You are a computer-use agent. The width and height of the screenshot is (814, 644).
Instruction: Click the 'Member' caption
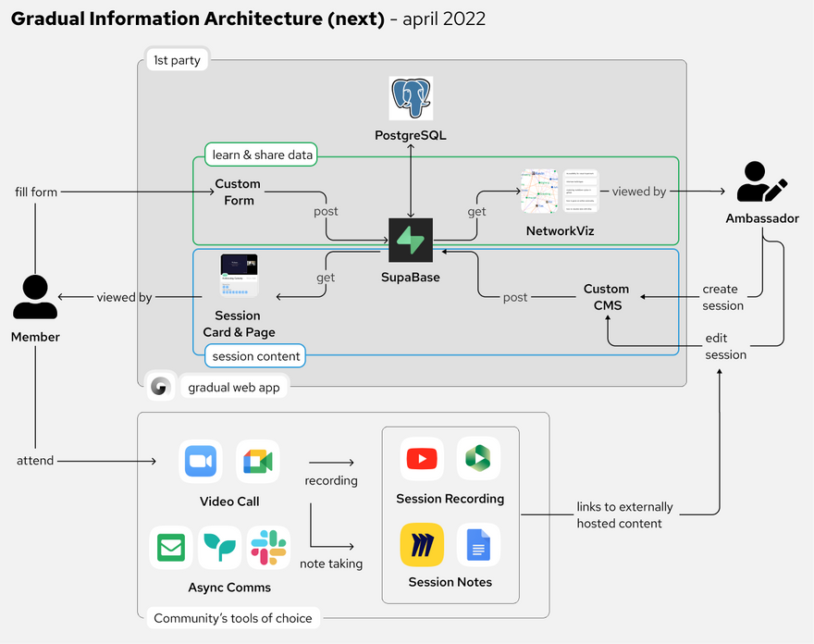[x=35, y=337]
